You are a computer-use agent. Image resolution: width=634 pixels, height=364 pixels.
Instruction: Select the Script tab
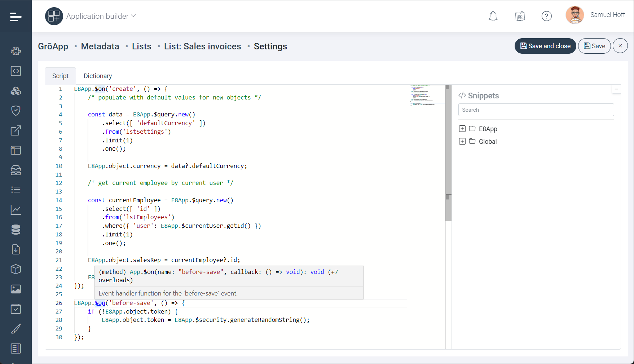coord(60,76)
